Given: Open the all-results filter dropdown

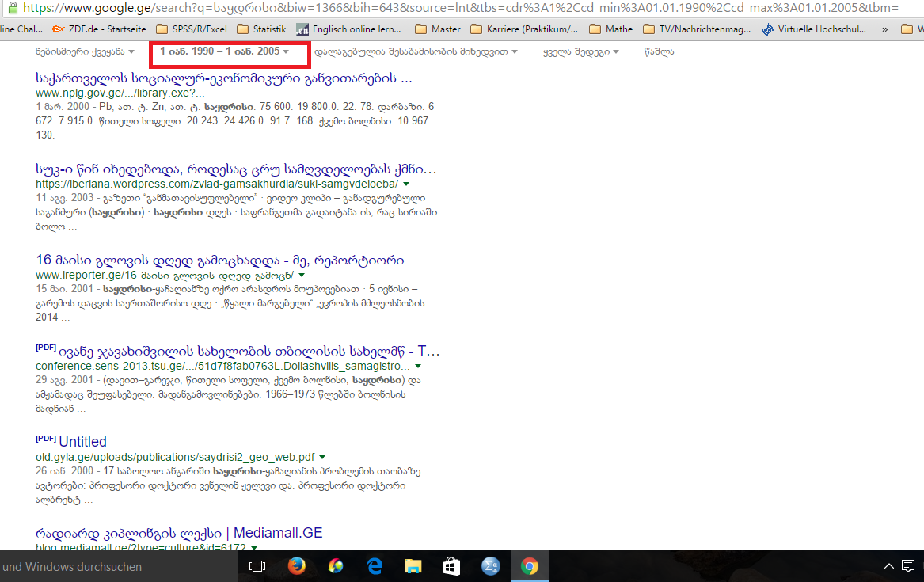Looking at the screenshot, I should (x=580, y=51).
